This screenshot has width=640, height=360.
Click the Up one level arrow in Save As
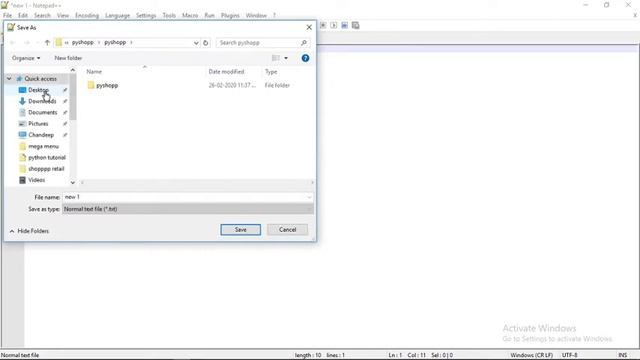47,42
